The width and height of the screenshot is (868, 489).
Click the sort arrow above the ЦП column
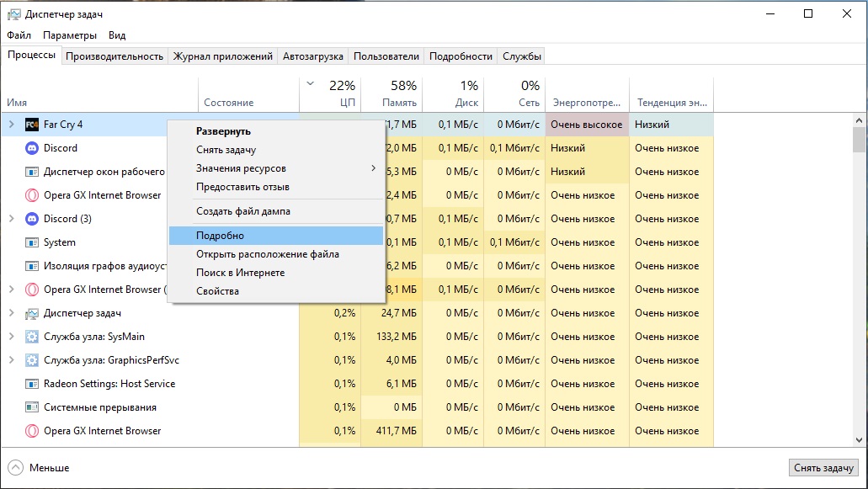(310, 83)
